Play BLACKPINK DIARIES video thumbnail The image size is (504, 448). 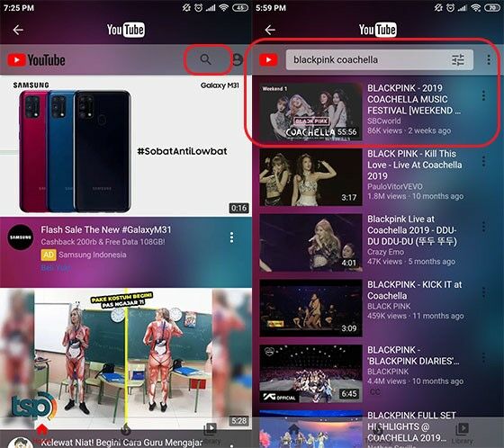click(310, 373)
